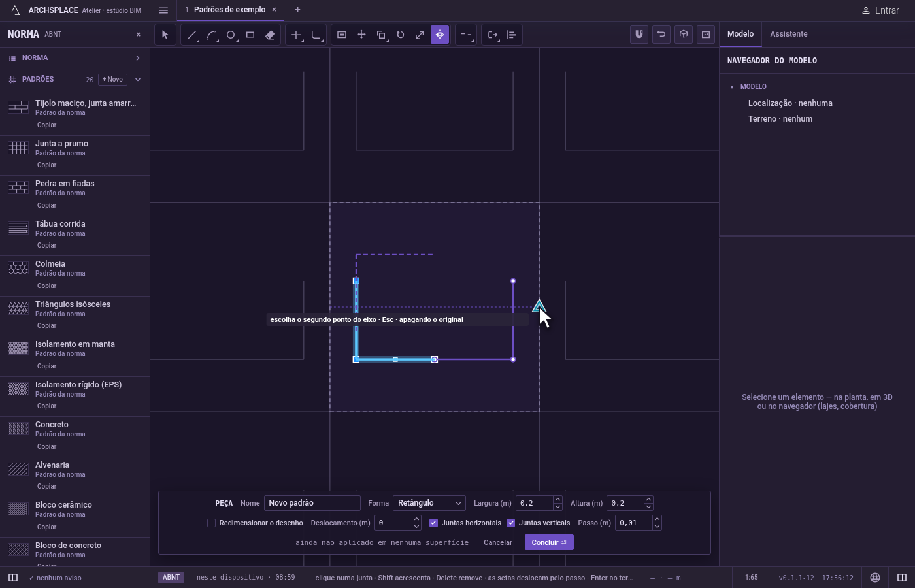Activate the rotate tool
This screenshot has width=915, height=588.
pyautogui.click(x=401, y=35)
